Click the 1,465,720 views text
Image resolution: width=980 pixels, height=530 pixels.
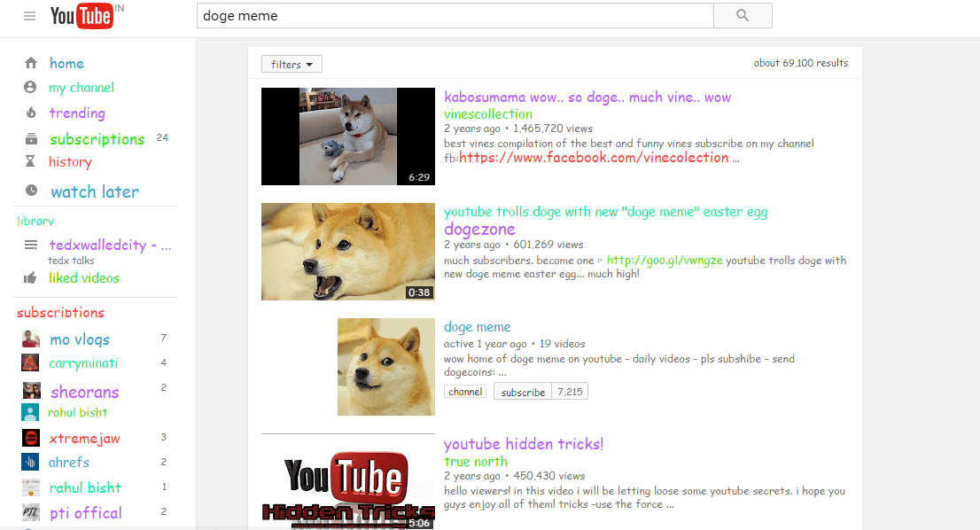pyautogui.click(x=553, y=129)
